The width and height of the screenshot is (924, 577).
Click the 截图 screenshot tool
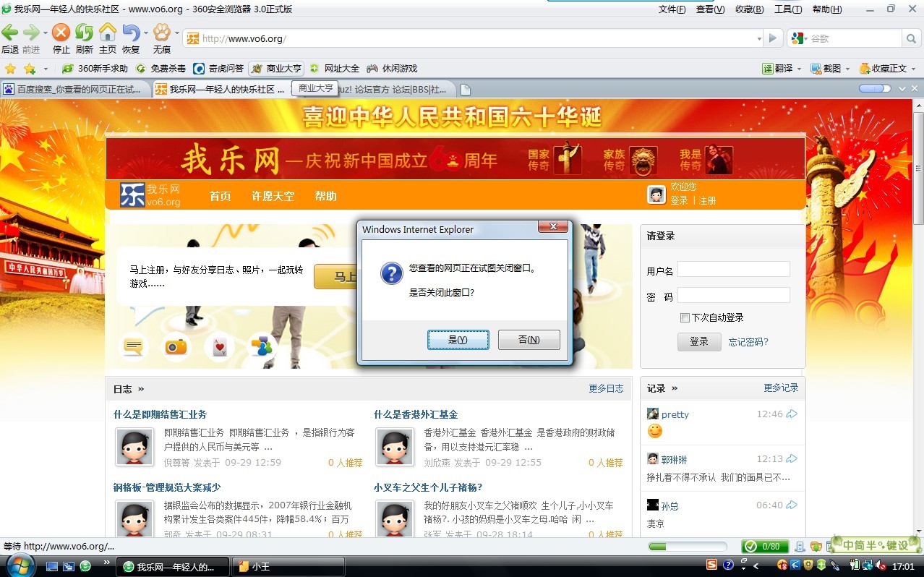pyautogui.click(x=825, y=69)
